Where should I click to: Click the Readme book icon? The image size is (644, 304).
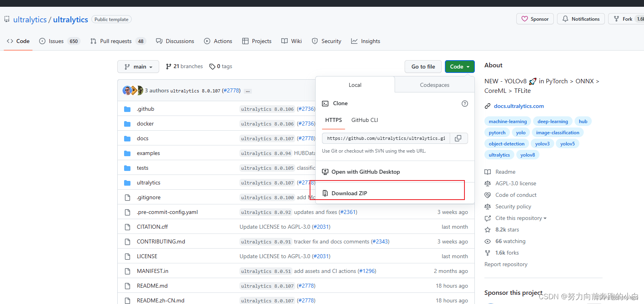point(488,172)
